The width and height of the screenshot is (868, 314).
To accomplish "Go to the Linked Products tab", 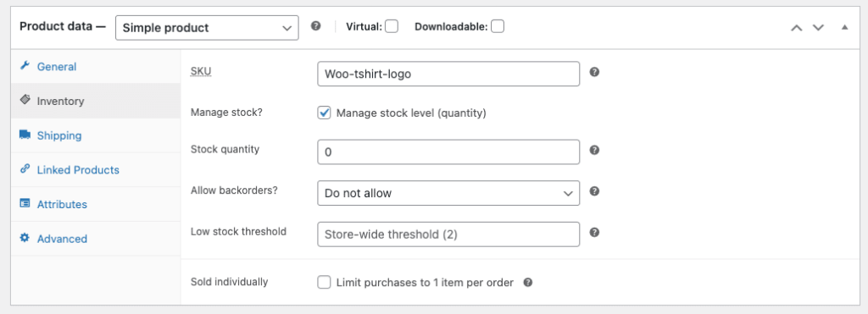I will tap(96, 170).
